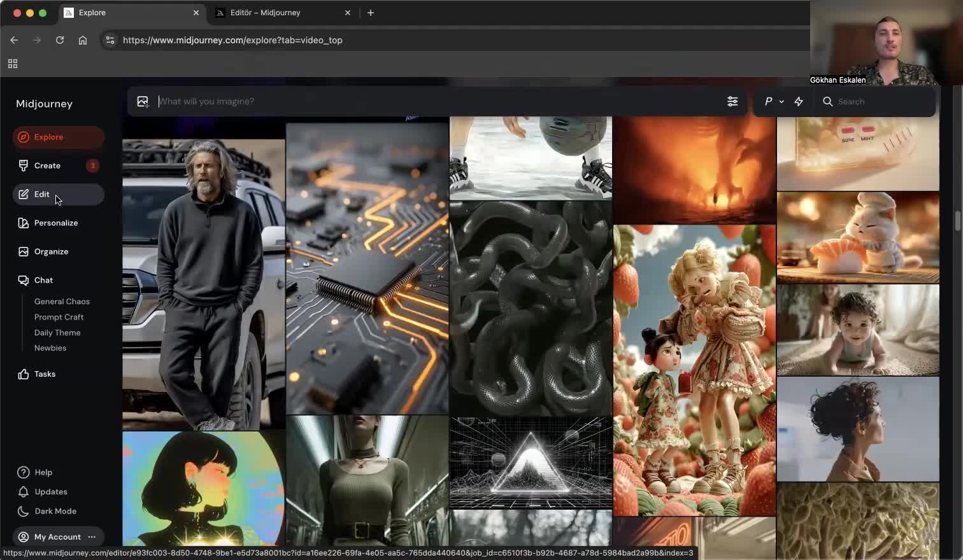Open the wireframe pyramid thumbnail
This screenshot has width=963, height=560.
point(531,463)
